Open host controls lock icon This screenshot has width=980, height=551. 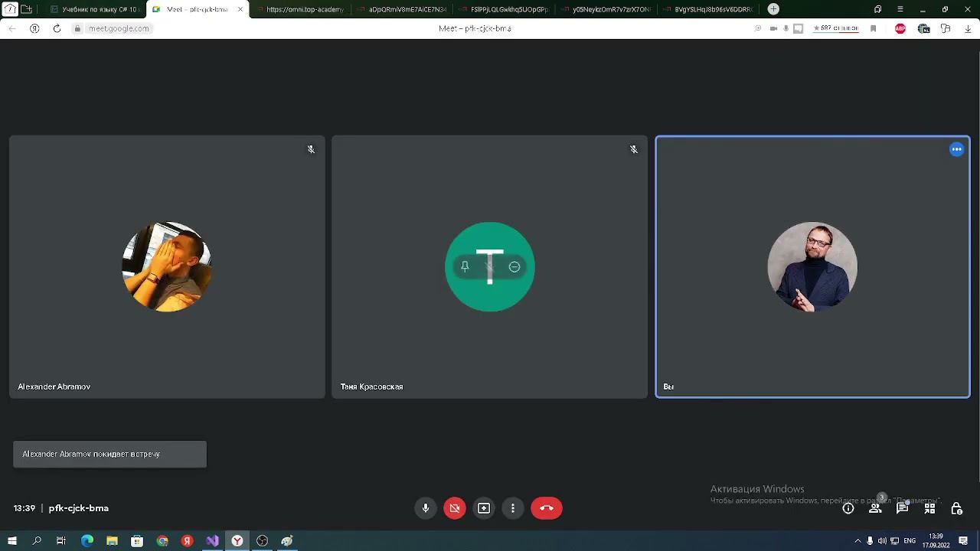click(x=956, y=508)
